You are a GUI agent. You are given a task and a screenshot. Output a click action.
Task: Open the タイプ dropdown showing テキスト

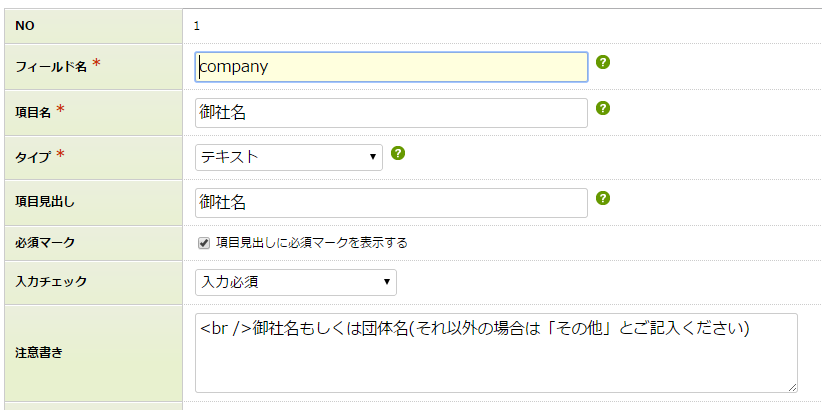tap(289, 157)
